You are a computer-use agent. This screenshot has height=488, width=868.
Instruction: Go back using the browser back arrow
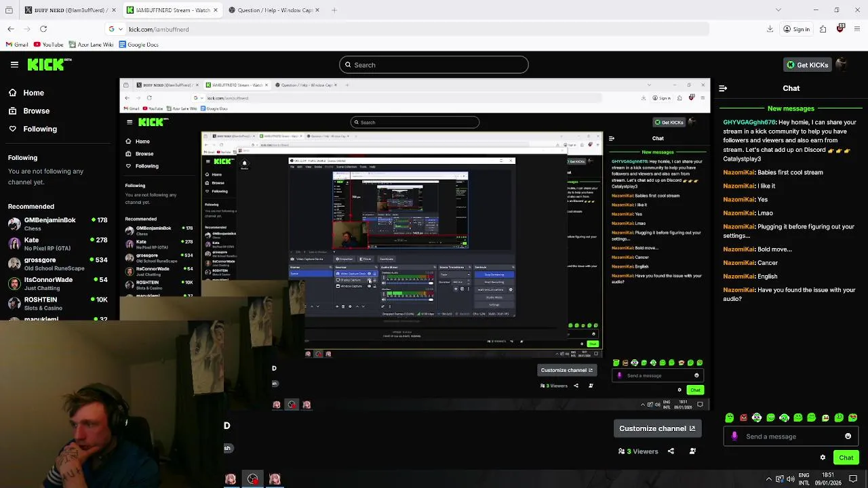click(x=11, y=29)
